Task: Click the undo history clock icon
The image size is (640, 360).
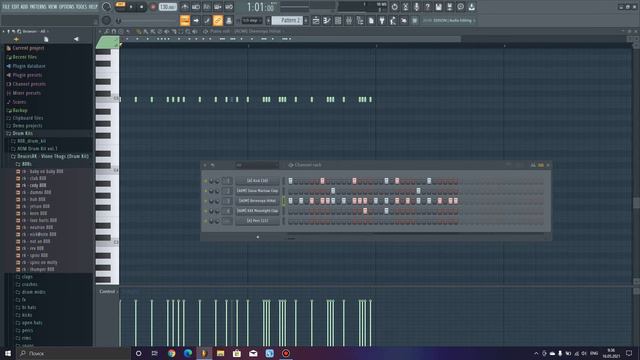Action: pyautogui.click(x=394, y=7)
